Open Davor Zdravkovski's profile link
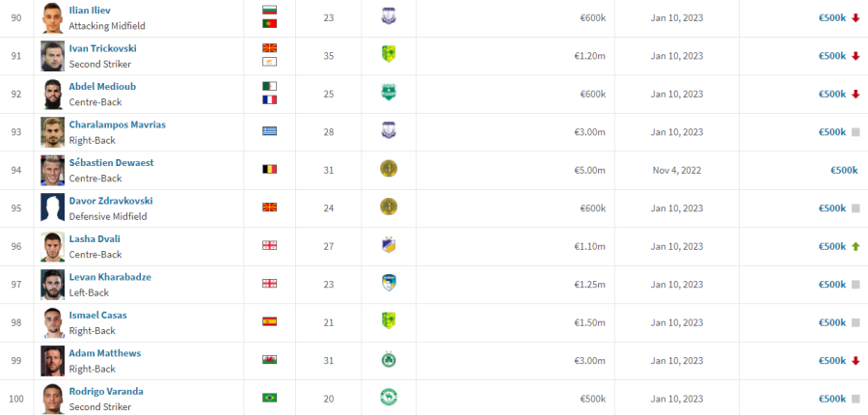Image resolution: width=868 pixels, height=415 pixels. [111, 201]
